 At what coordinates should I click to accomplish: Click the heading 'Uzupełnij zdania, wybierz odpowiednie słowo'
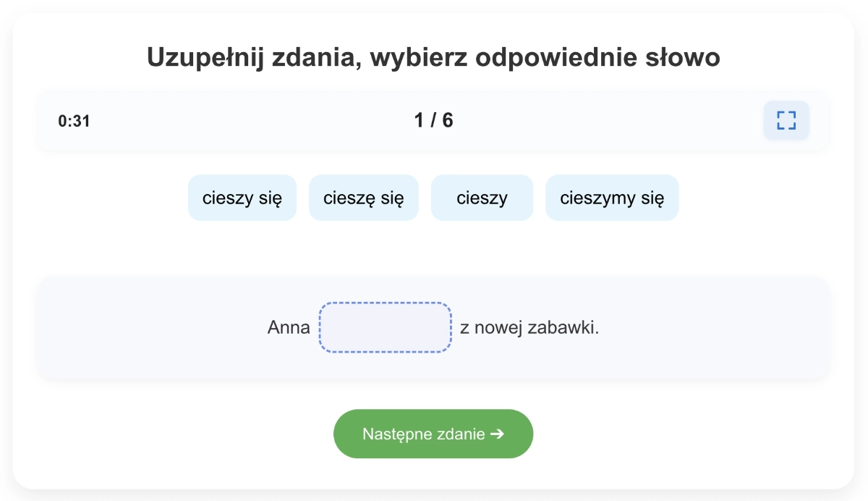pyautogui.click(x=434, y=57)
